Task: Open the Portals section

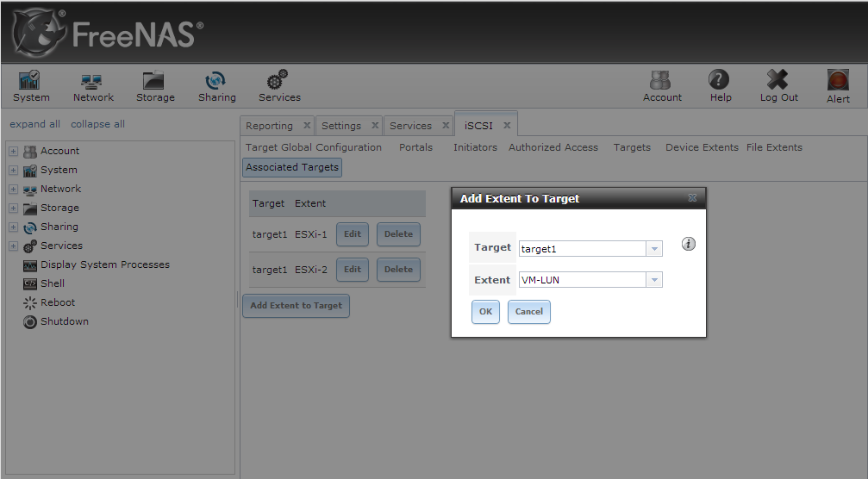Action: click(415, 147)
